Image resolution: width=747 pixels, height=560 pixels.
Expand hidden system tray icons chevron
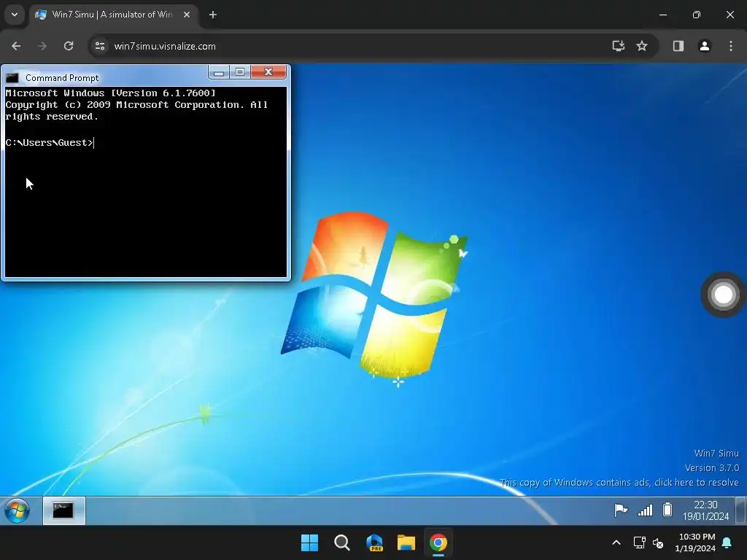point(616,542)
